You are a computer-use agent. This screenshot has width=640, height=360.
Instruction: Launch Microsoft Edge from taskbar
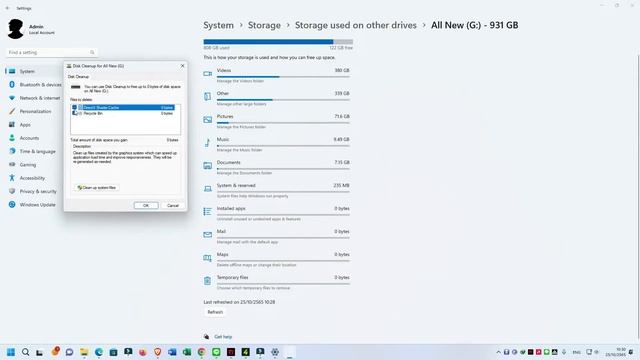pos(99,352)
